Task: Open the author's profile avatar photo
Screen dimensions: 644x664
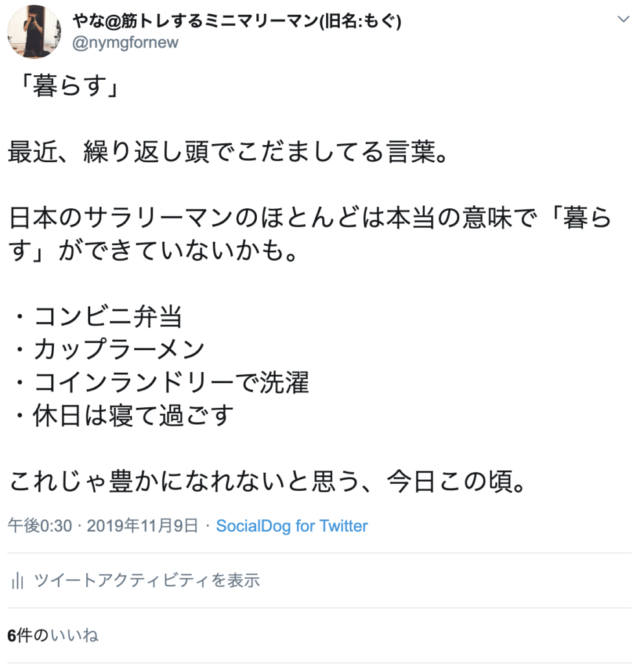Action: [x=34, y=31]
